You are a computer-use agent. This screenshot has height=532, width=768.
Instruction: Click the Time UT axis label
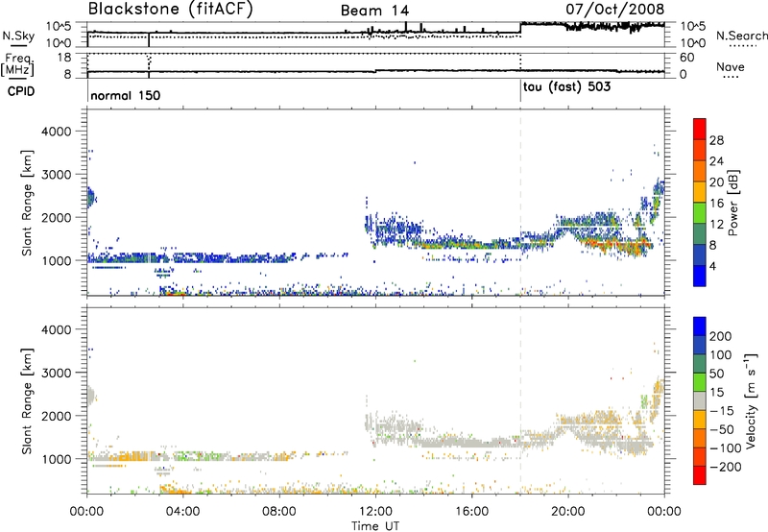click(x=375, y=526)
